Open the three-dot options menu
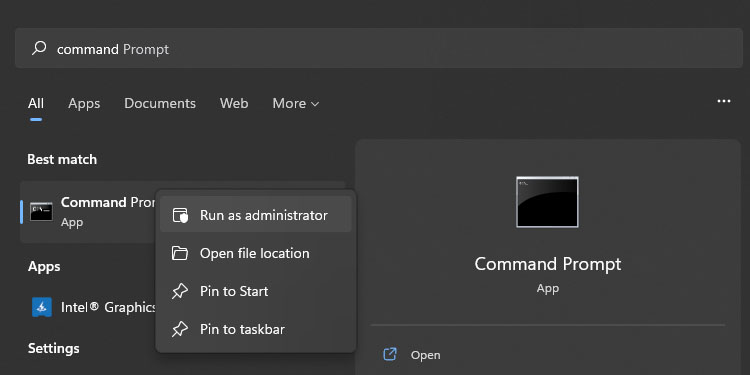Screen dimensions: 750x375 724,101
